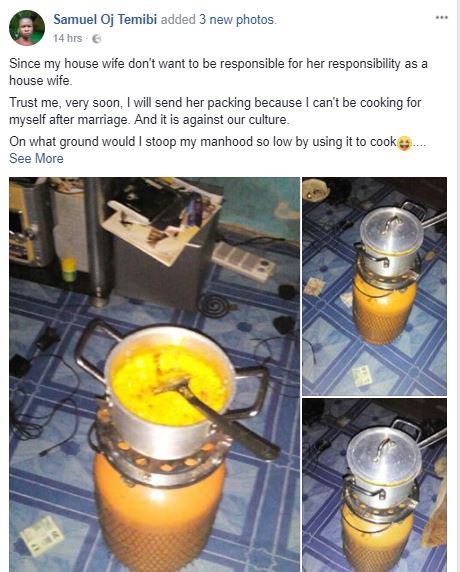Open the bottom-right covered pot photo
This screenshot has height=572, width=460.
(x=375, y=485)
